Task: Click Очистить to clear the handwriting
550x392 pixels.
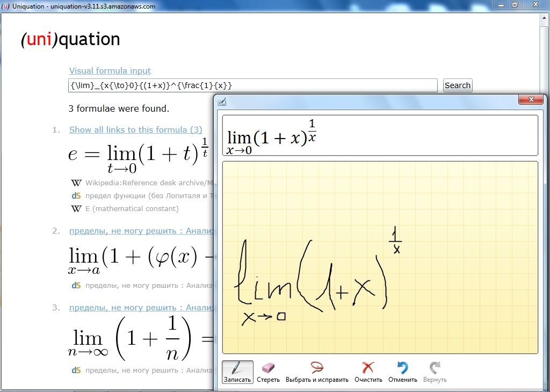Action: [x=368, y=372]
